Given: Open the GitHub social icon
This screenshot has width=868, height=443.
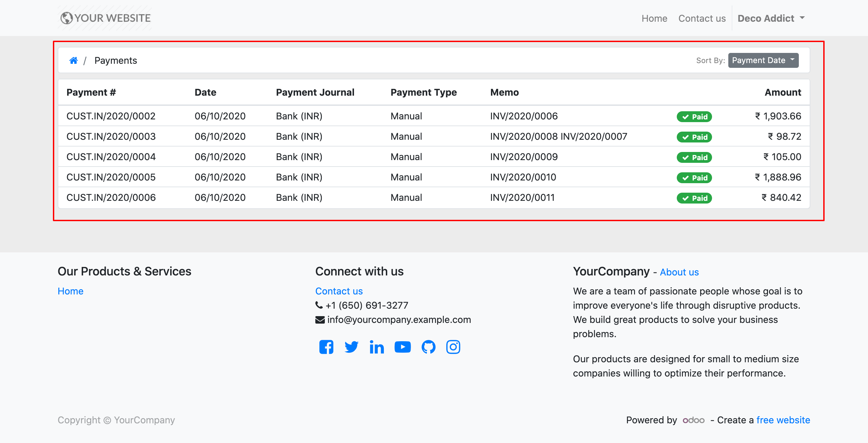Looking at the screenshot, I should pyautogui.click(x=429, y=347).
